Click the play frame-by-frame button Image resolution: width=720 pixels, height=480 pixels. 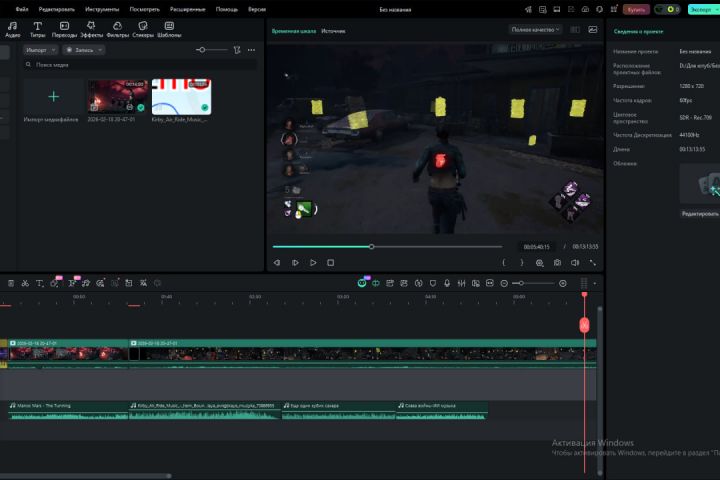pyautogui.click(x=295, y=263)
